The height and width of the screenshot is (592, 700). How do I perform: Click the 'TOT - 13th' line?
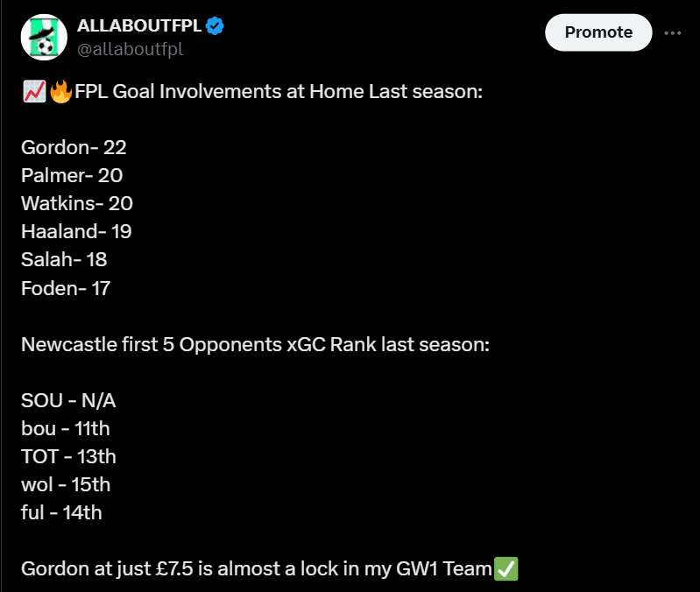68,457
